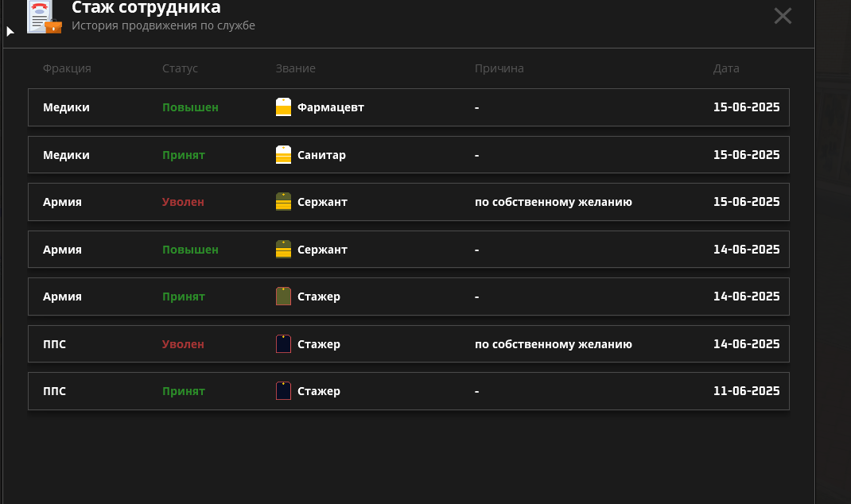The image size is (851, 504).
Task: Click the date 11-06-2025
Action: tap(746, 391)
